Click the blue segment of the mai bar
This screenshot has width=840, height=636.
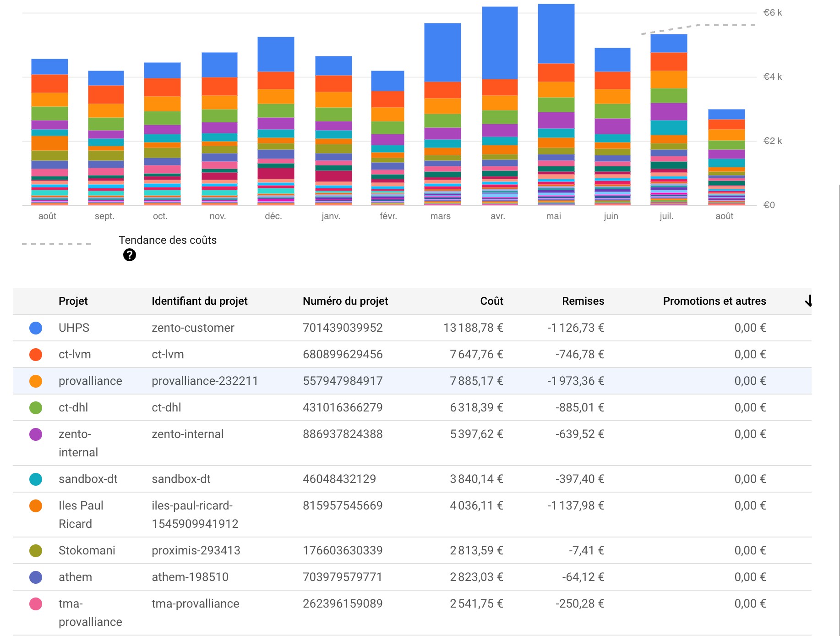[556, 33]
